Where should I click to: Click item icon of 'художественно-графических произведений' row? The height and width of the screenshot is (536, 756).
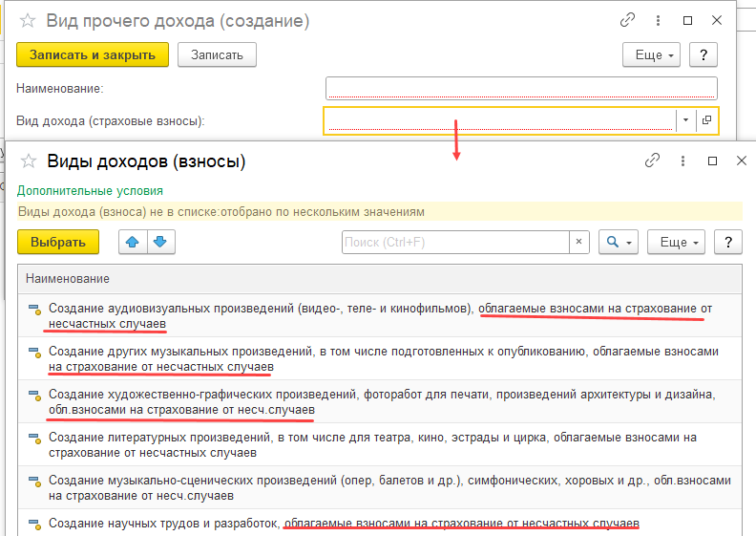pyautogui.click(x=34, y=396)
